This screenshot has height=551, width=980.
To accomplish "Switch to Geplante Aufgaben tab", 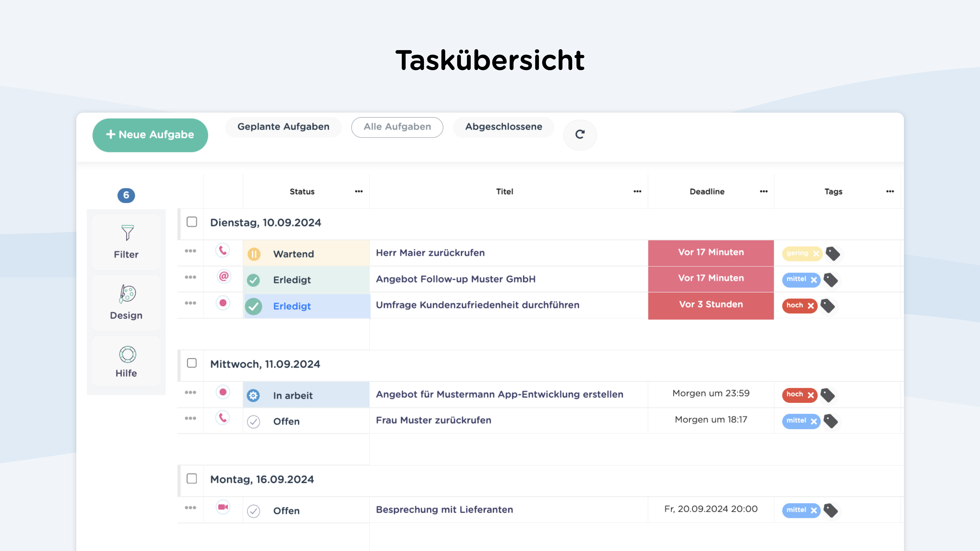I will [283, 127].
